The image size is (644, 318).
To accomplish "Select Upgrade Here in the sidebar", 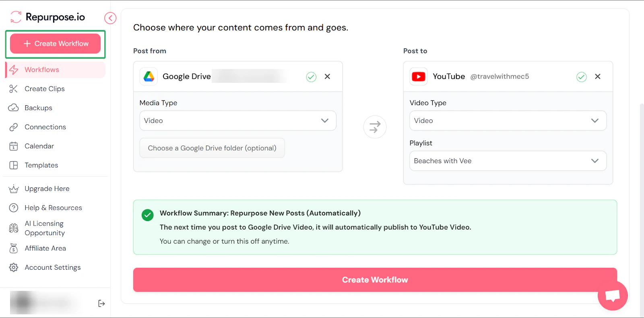I will click(x=47, y=189).
